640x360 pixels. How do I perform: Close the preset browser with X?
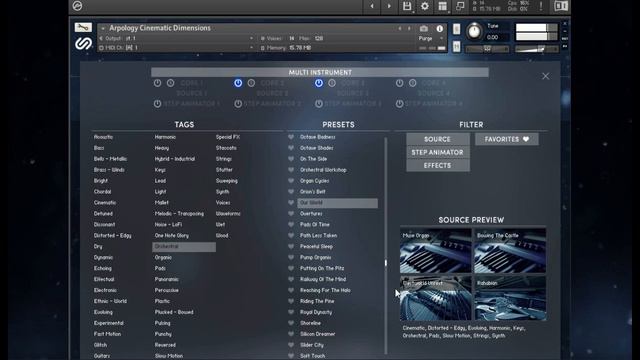coord(546,76)
